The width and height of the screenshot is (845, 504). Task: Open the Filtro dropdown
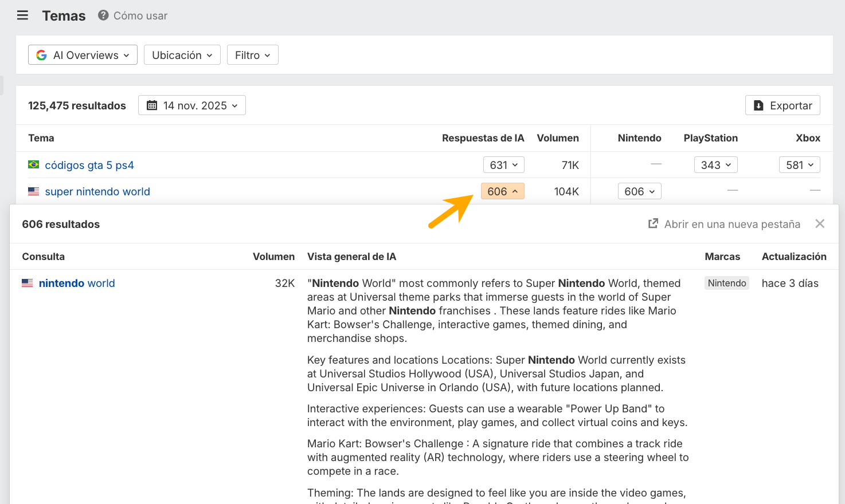coord(252,54)
